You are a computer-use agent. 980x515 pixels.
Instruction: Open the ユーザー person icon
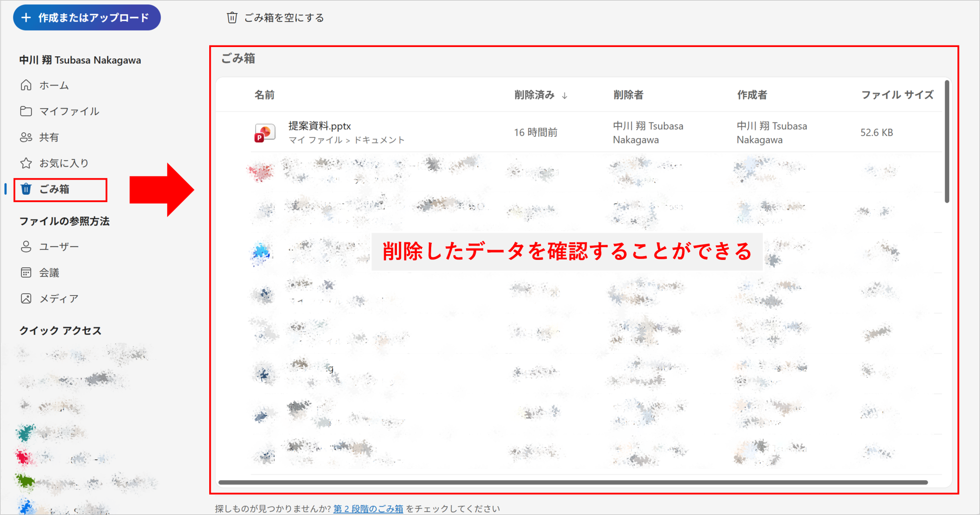click(26, 247)
